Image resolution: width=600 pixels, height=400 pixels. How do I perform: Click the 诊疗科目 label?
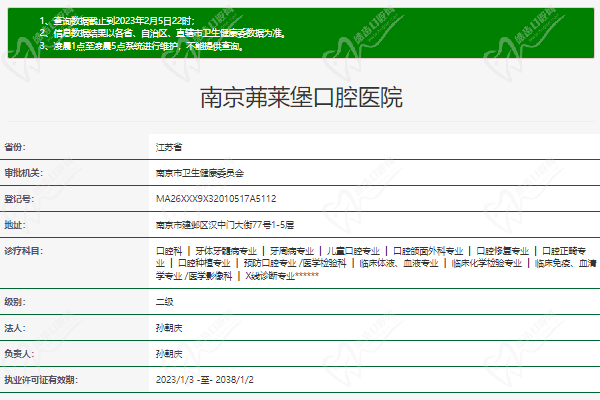24,251
